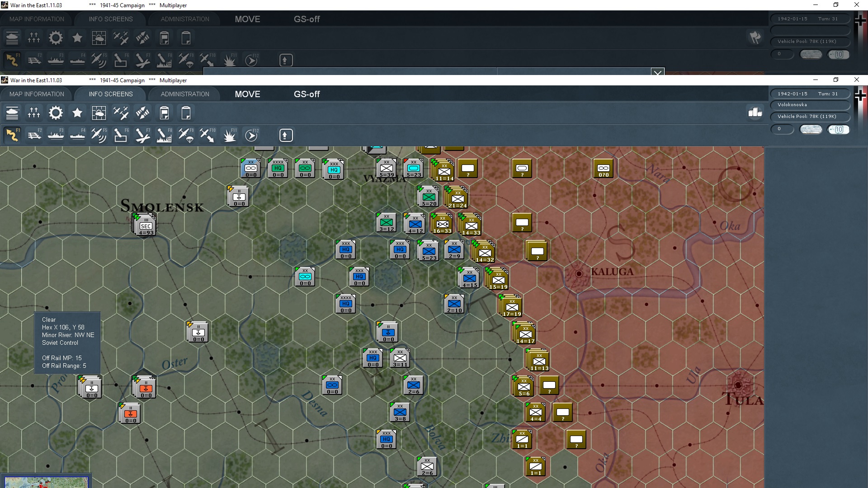Screen dimensions: 868x488
Task: Open the order of battle tank icon in front window
Action: (12, 113)
